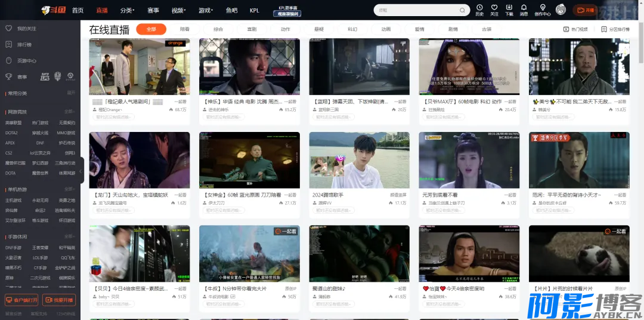The width and height of the screenshot is (644, 320).
Task: Click the magnifier search icon
Action: coord(463,10)
